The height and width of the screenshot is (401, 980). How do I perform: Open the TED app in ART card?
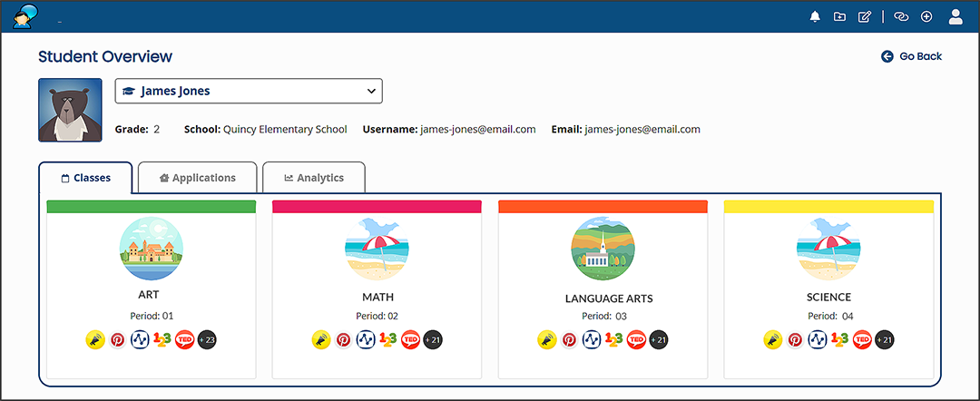coord(185,340)
